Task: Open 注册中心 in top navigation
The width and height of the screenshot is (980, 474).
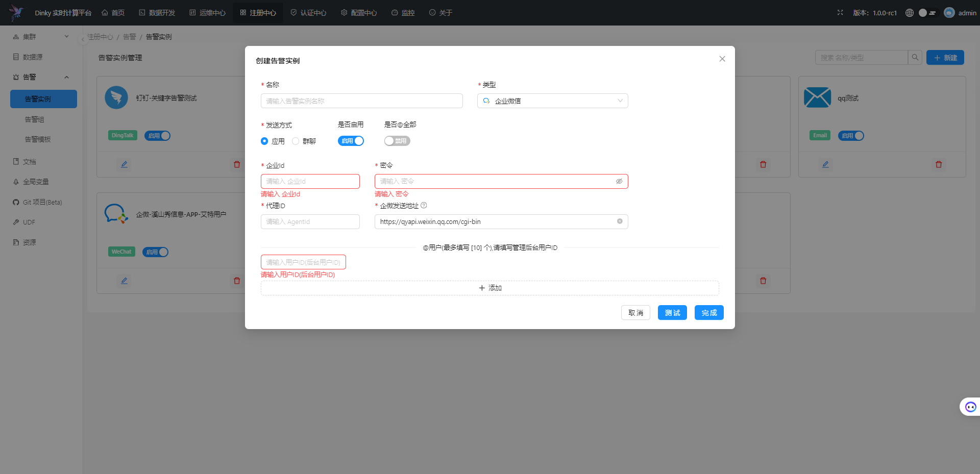Action: coord(258,13)
